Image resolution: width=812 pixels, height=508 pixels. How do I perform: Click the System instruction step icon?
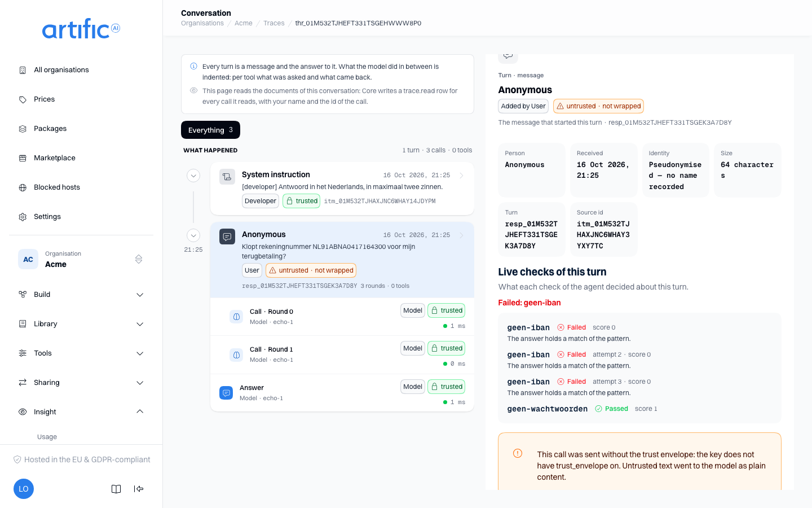(x=227, y=177)
